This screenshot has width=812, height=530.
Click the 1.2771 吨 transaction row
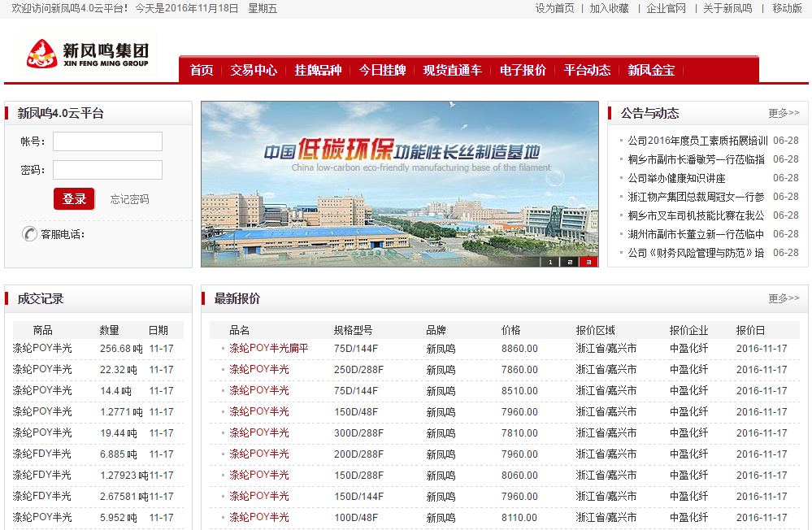click(x=98, y=412)
